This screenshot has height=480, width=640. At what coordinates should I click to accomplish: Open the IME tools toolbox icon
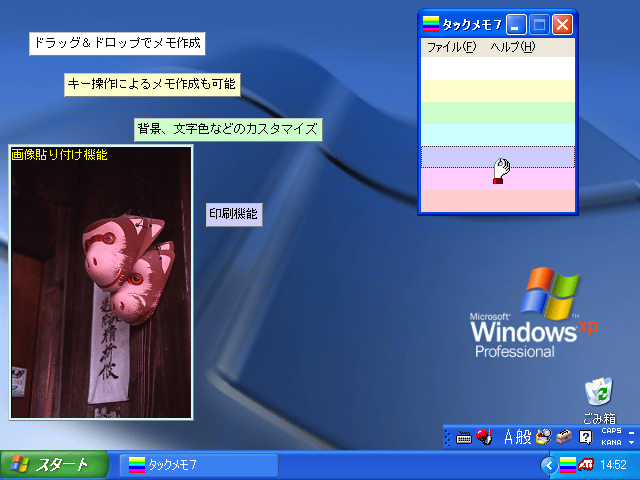[564, 438]
